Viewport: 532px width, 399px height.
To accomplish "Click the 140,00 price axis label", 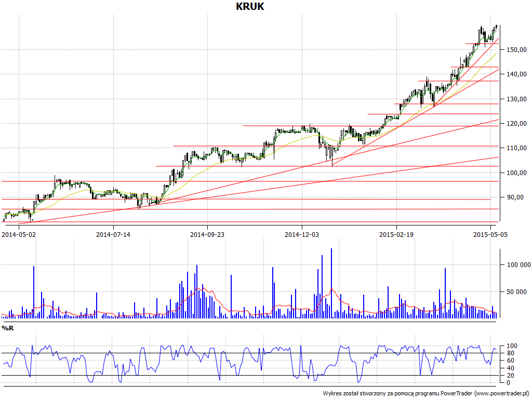I will click(517, 74).
